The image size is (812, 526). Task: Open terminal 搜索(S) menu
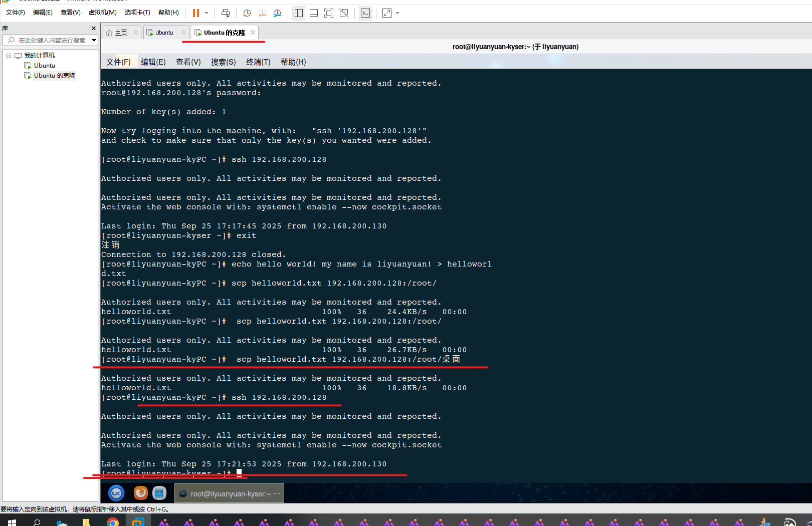click(223, 62)
